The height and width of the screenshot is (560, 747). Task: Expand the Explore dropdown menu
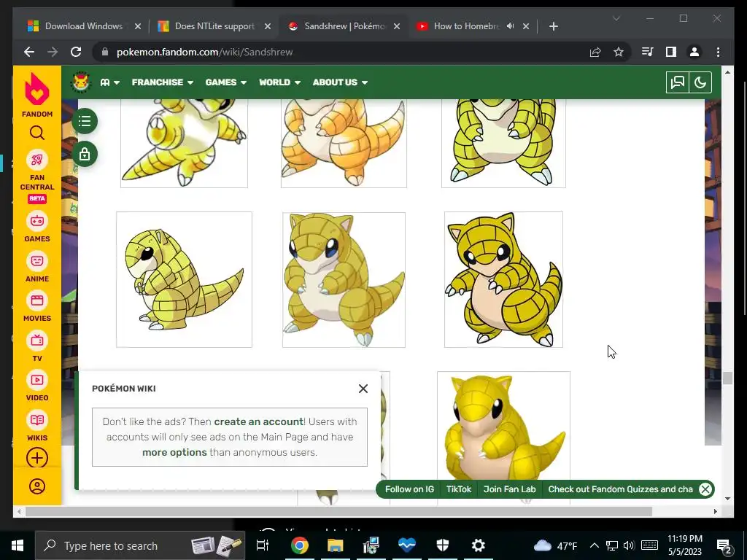[110, 82]
